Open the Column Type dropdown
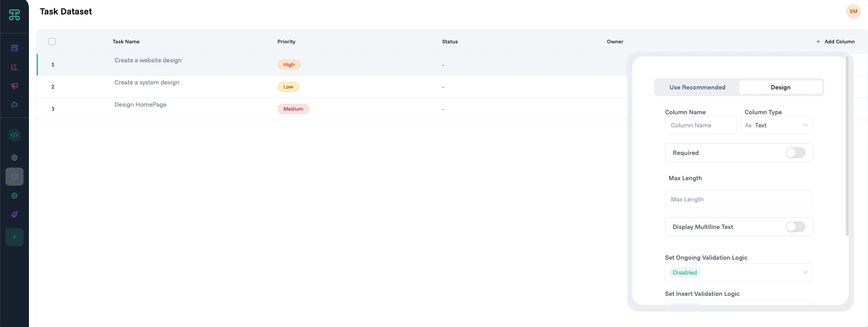This screenshot has width=868, height=327. 777,125
